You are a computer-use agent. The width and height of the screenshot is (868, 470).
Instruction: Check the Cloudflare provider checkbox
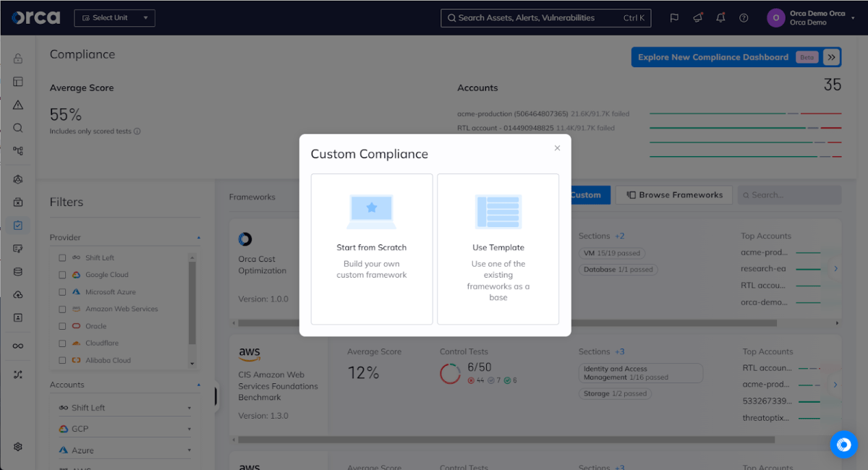[x=62, y=343]
